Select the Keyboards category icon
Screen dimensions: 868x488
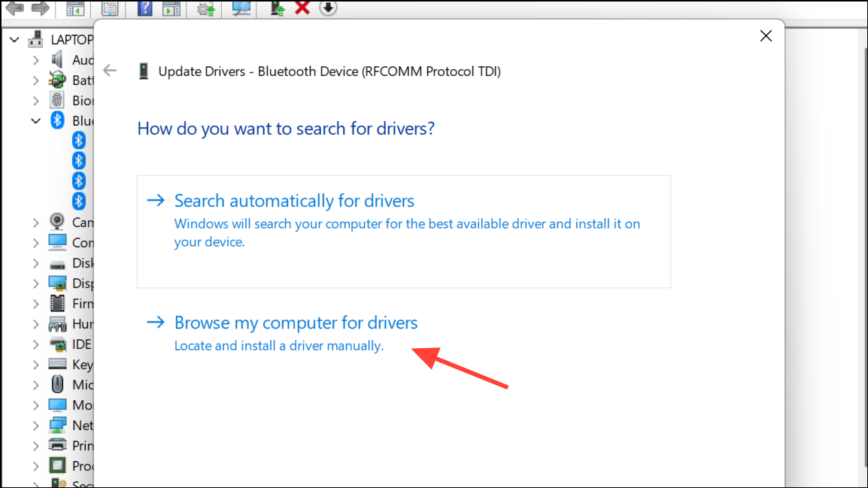(x=57, y=363)
